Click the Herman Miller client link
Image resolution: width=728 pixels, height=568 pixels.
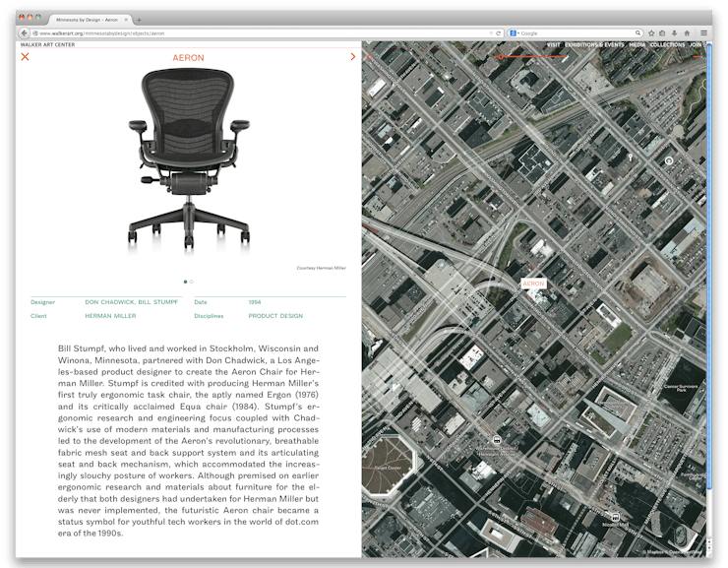tap(110, 316)
